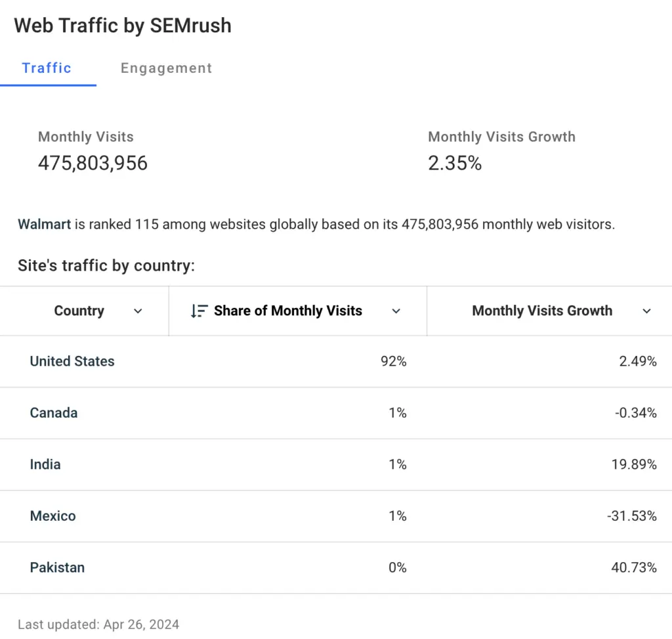The width and height of the screenshot is (672, 639).
Task: Click the Monthly Visits Growth column header
Action: (x=542, y=311)
